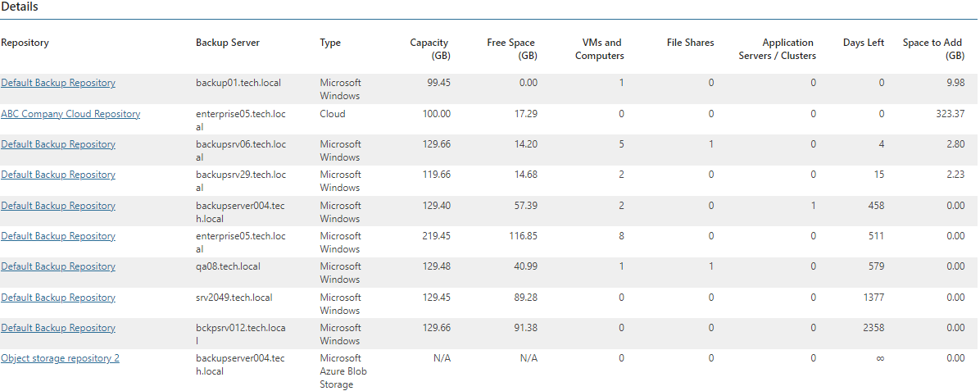The width and height of the screenshot is (980, 391).
Task: Open Default Backup Repository for qa08.tech.local
Action: (x=58, y=266)
